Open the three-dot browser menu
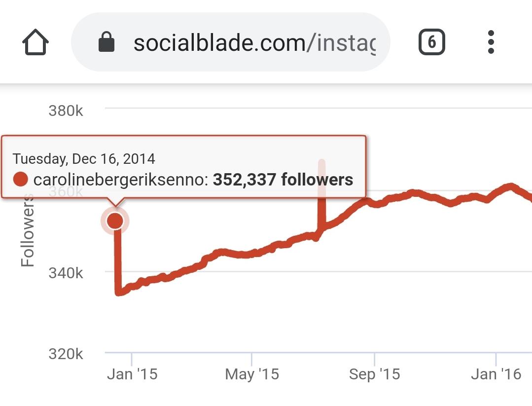The image size is (532, 406). coord(491,42)
